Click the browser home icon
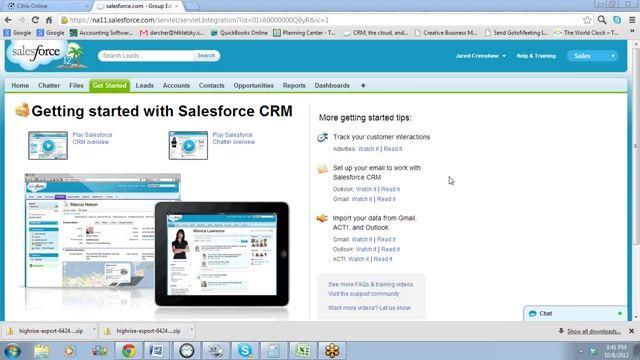This screenshot has width=640, height=360. 49,20
